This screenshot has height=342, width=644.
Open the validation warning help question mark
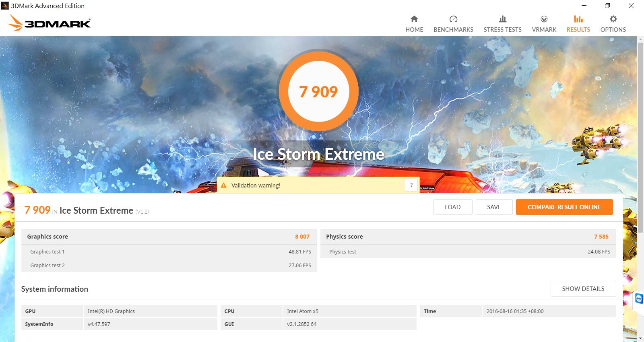point(411,185)
